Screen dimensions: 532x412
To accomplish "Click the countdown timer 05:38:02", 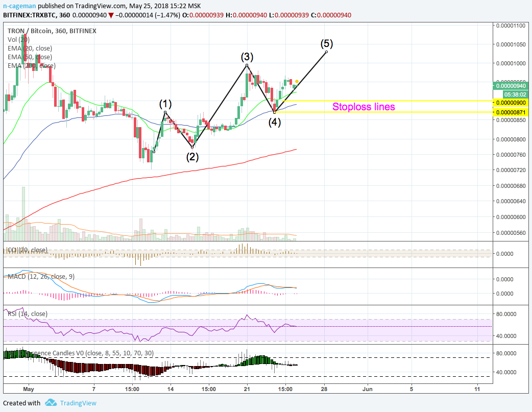I will click(515, 94).
